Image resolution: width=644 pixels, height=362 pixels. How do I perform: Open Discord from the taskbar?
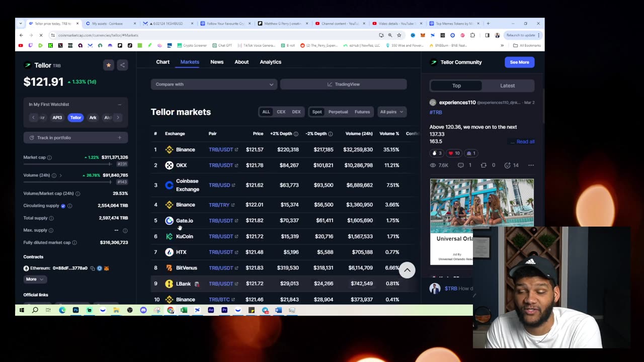pos(143,310)
